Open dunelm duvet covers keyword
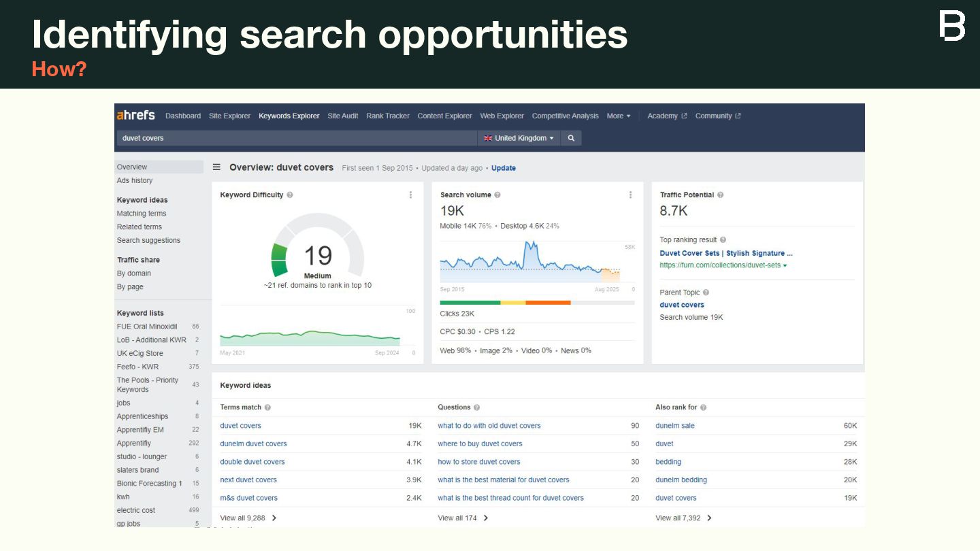 pyautogui.click(x=253, y=444)
